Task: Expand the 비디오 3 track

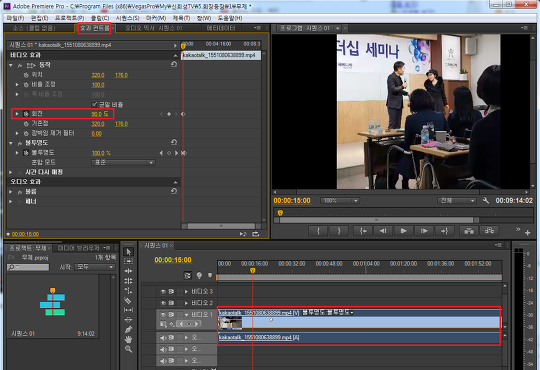Action: click(186, 291)
